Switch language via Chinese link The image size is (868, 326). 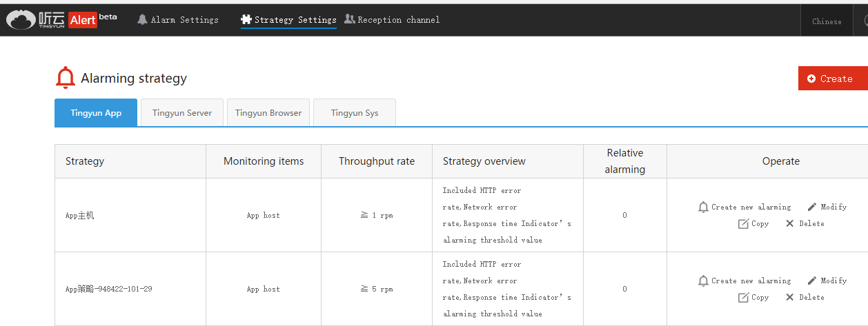click(x=827, y=21)
